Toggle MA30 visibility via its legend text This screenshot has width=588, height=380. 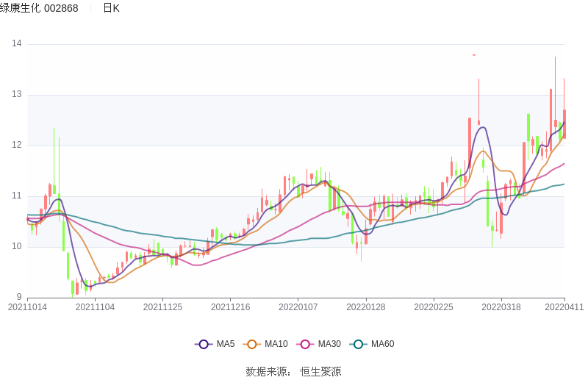pyautogui.click(x=329, y=344)
